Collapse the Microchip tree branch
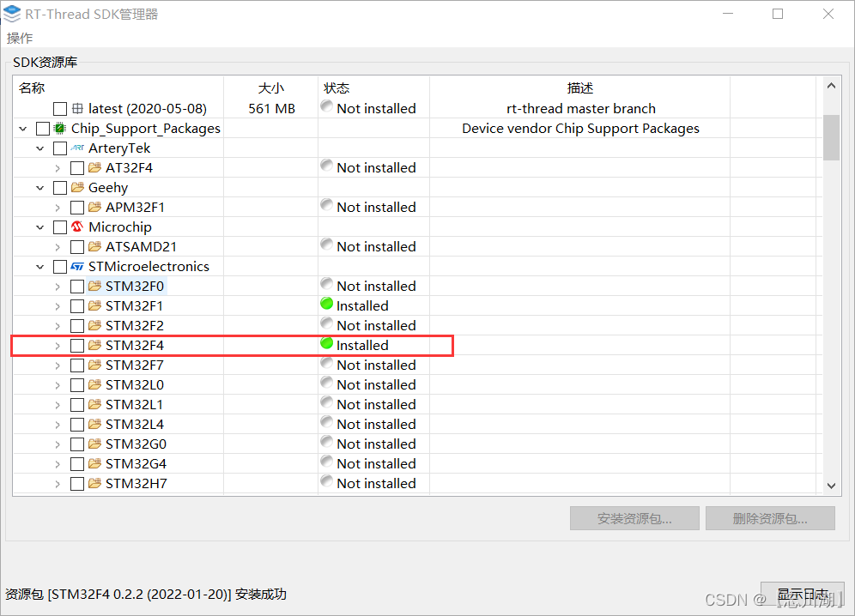 39,226
